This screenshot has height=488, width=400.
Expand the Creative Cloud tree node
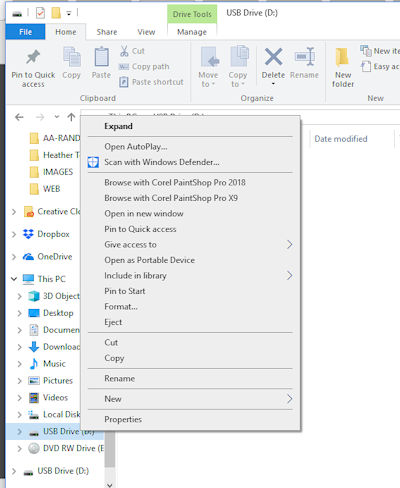click(x=14, y=212)
